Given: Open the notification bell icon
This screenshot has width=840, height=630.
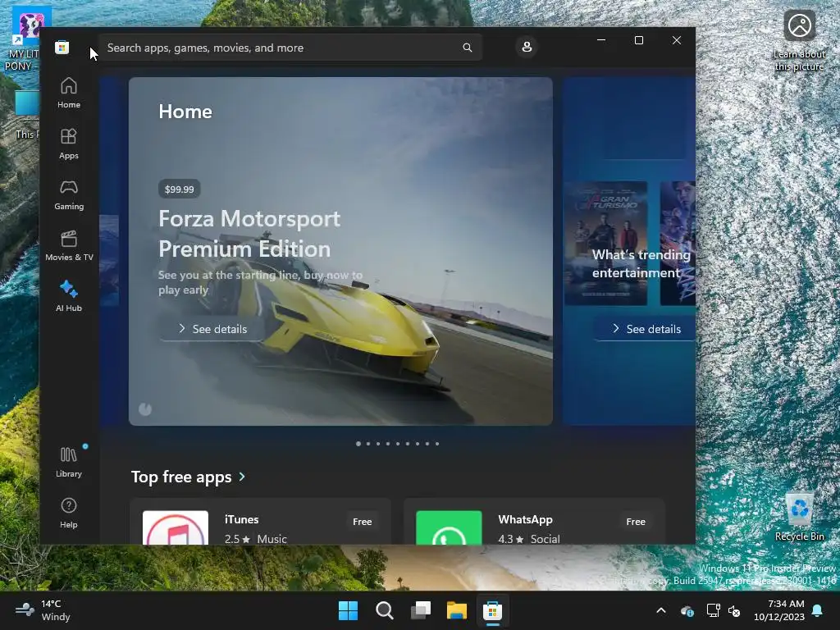Looking at the screenshot, I should (818, 610).
